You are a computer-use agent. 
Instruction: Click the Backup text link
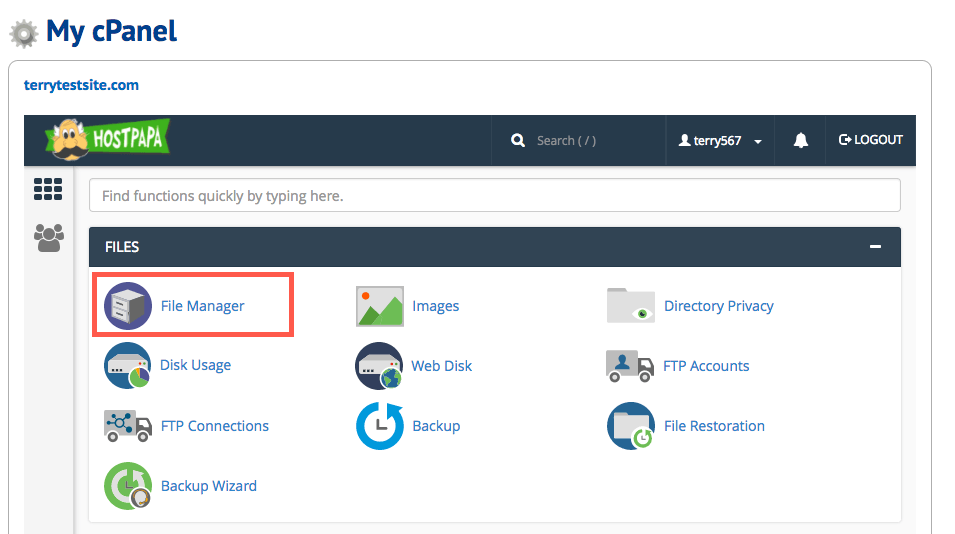coord(436,426)
